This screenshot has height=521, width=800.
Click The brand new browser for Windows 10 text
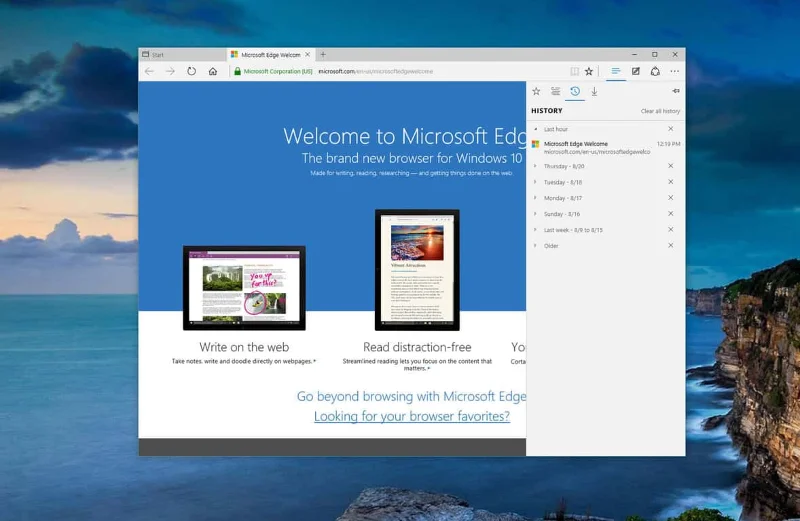tap(412, 158)
